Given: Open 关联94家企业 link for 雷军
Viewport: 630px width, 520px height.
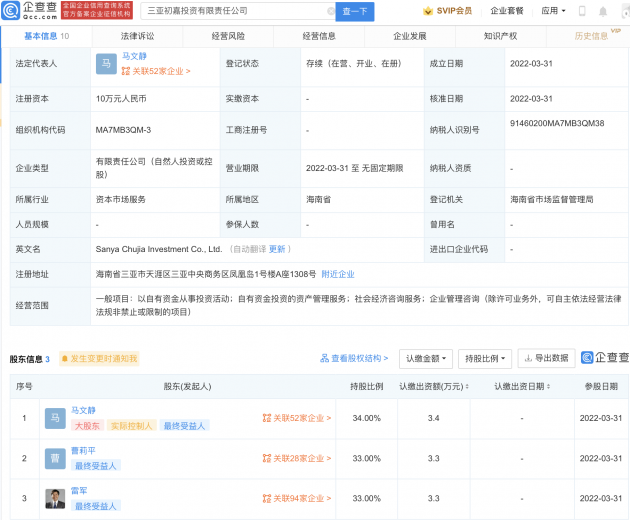Looking at the screenshot, I should [297, 499].
